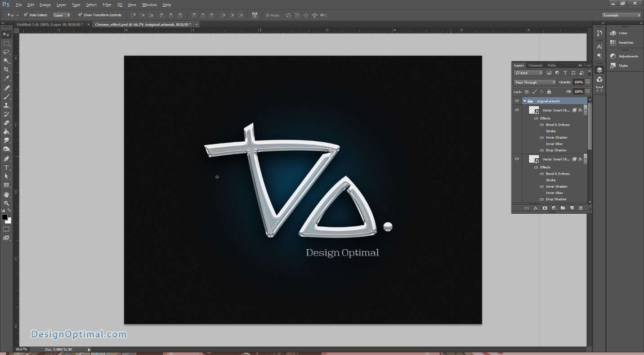Create a new layer
This screenshot has height=355, width=644.
point(572,208)
